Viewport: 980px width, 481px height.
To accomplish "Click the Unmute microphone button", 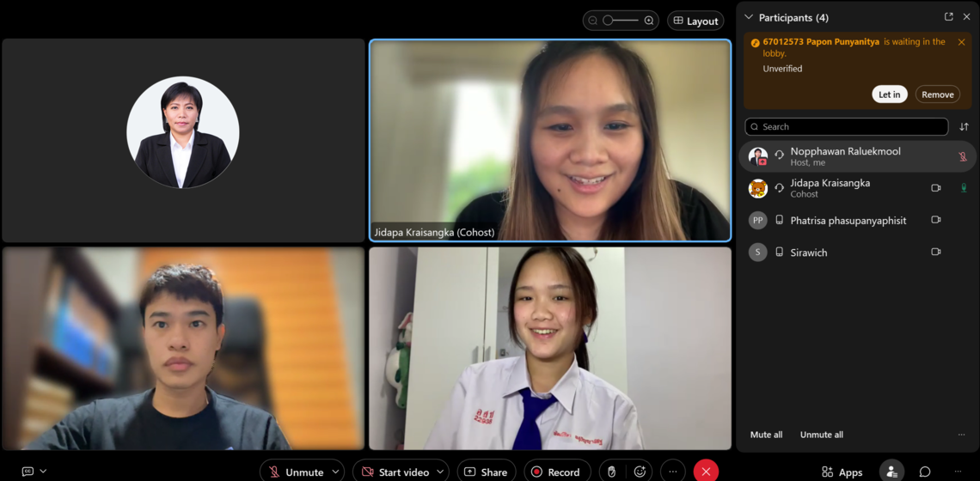I will pos(296,472).
